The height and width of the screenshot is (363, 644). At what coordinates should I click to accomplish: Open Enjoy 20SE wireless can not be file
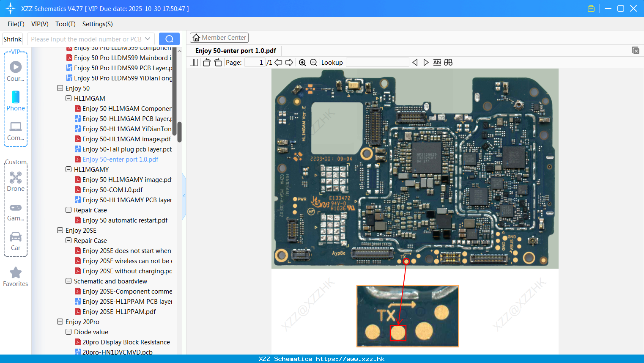coord(123,261)
